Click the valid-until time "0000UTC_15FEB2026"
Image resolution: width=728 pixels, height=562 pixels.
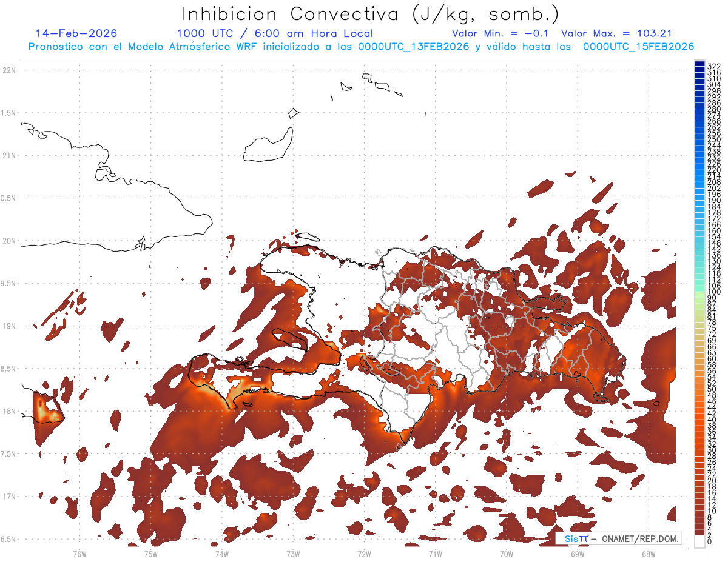click(x=638, y=47)
